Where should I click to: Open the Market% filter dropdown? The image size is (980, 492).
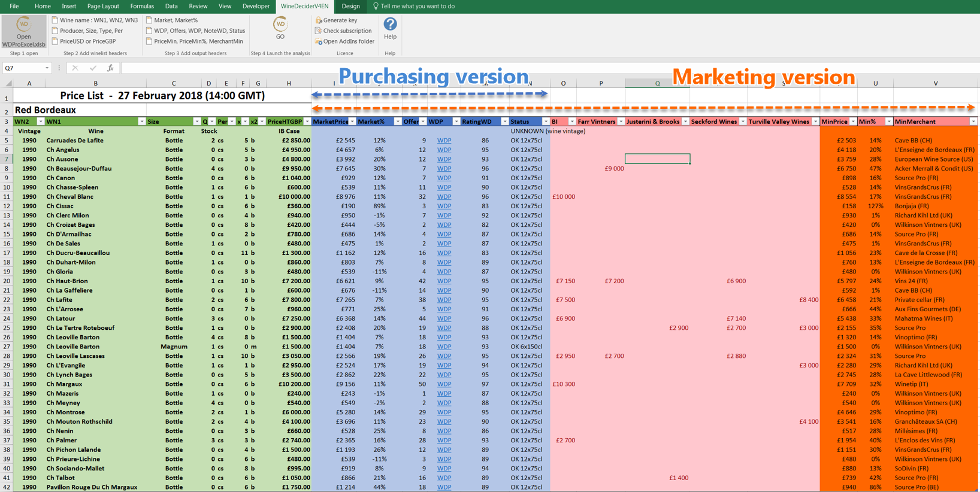click(x=397, y=122)
